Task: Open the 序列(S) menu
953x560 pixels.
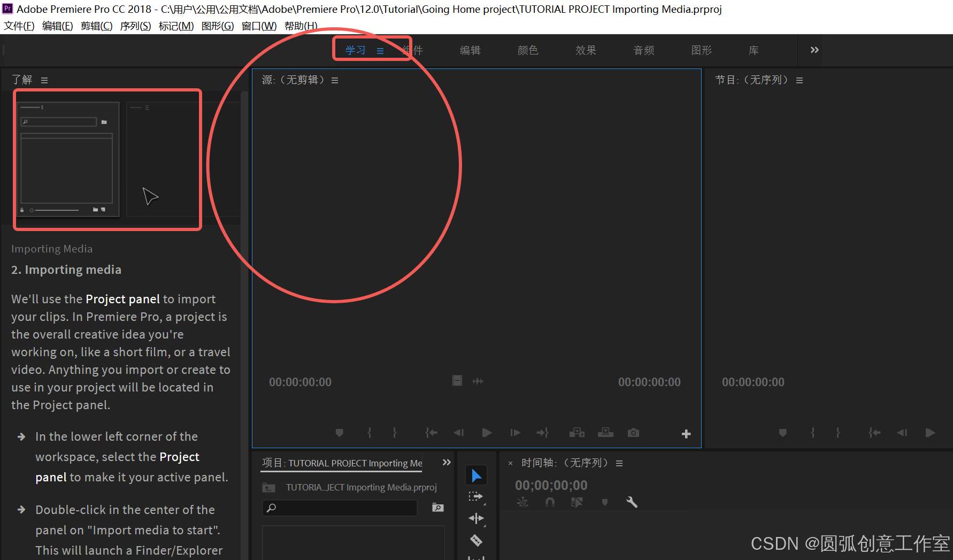Action: click(x=136, y=26)
